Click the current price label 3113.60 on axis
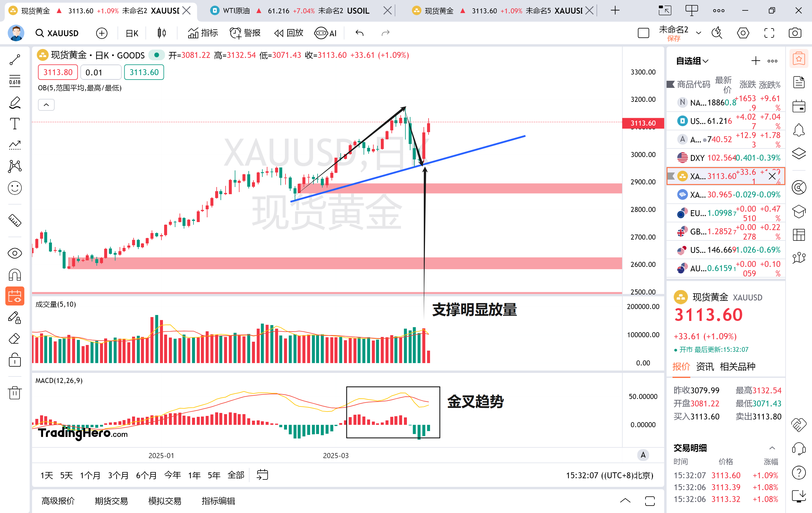Viewport: 812px width, 513px height. (643, 123)
